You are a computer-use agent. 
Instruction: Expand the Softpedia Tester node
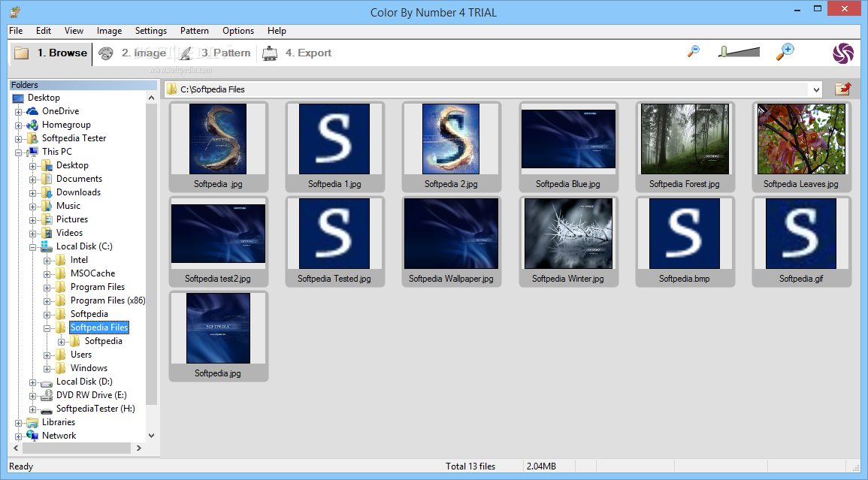[x=18, y=139]
